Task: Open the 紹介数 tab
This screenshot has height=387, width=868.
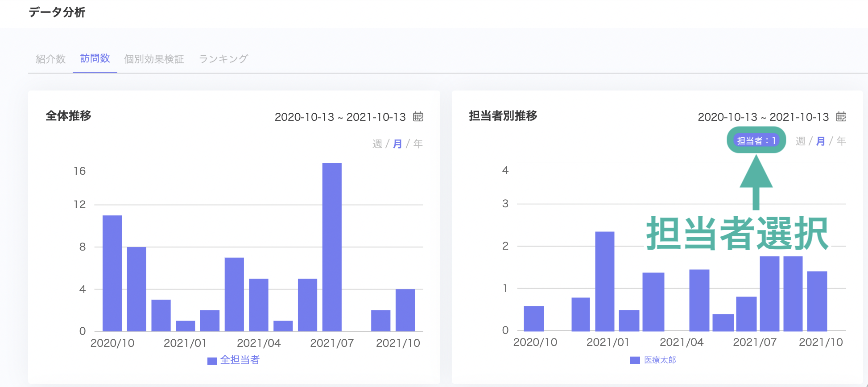Action: (50, 59)
